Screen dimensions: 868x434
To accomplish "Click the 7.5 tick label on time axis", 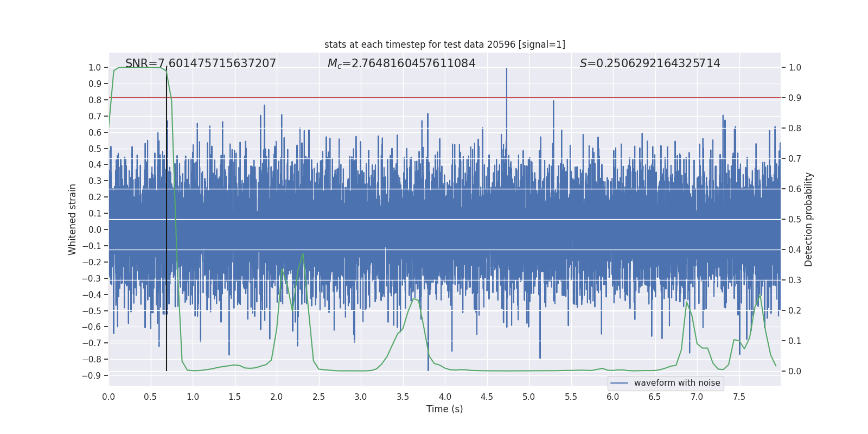I will (739, 397).
